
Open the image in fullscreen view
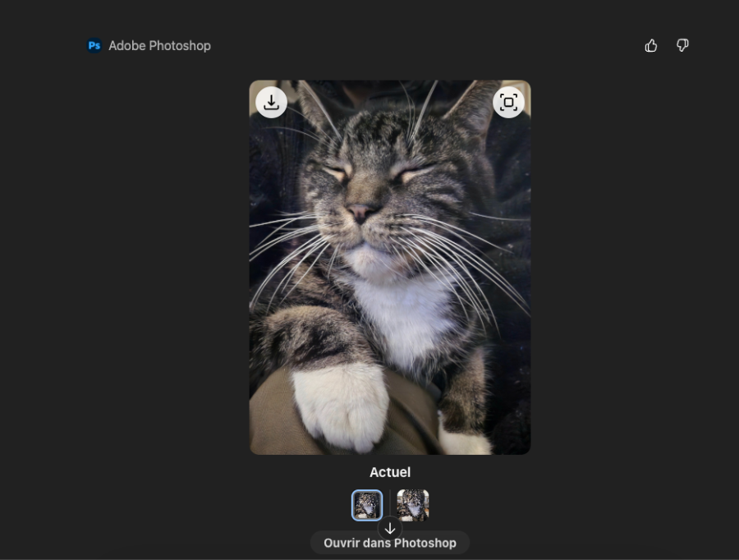508,103
